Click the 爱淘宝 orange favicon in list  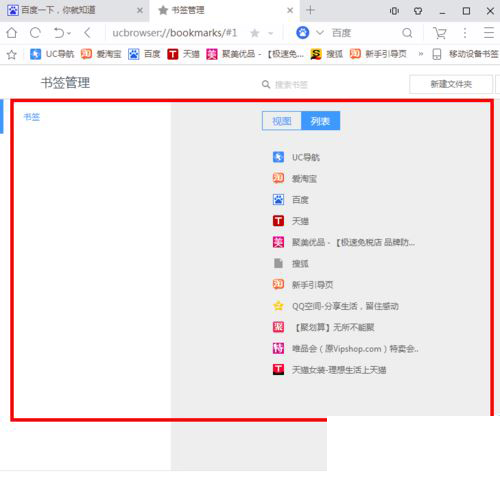click(278, 178)
